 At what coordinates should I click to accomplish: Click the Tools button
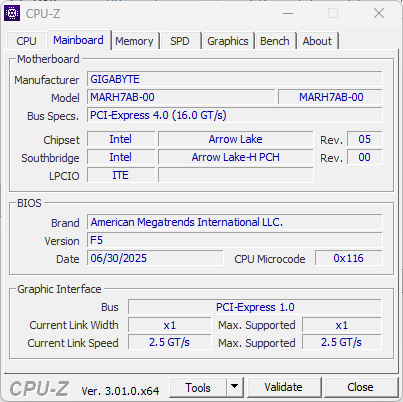coord(198,387)
